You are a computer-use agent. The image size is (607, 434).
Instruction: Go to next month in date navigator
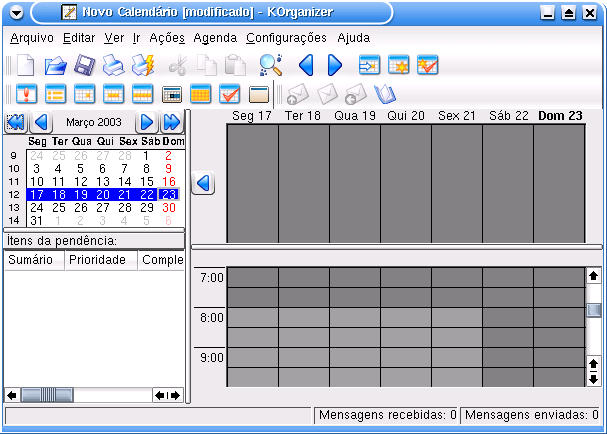(147, 122)
